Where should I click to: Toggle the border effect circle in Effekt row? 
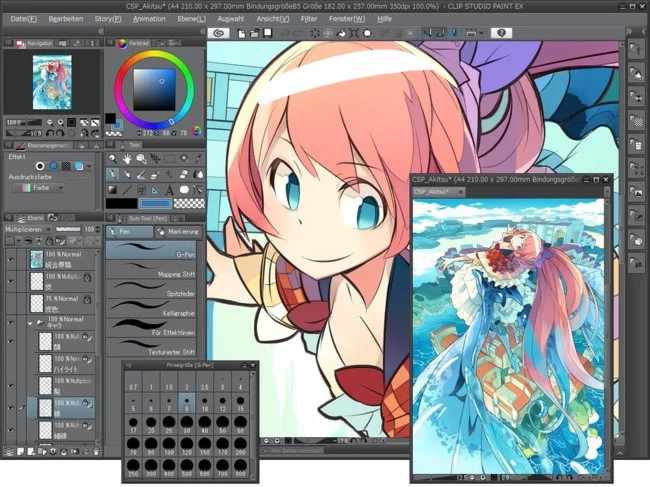(x=40, y=166)
